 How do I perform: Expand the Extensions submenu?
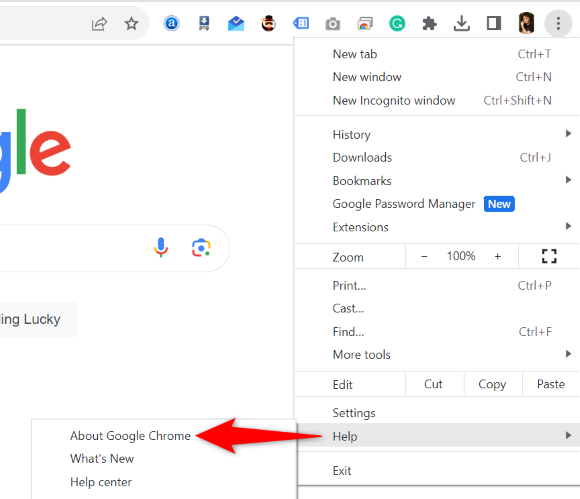(x=437, y=227)
